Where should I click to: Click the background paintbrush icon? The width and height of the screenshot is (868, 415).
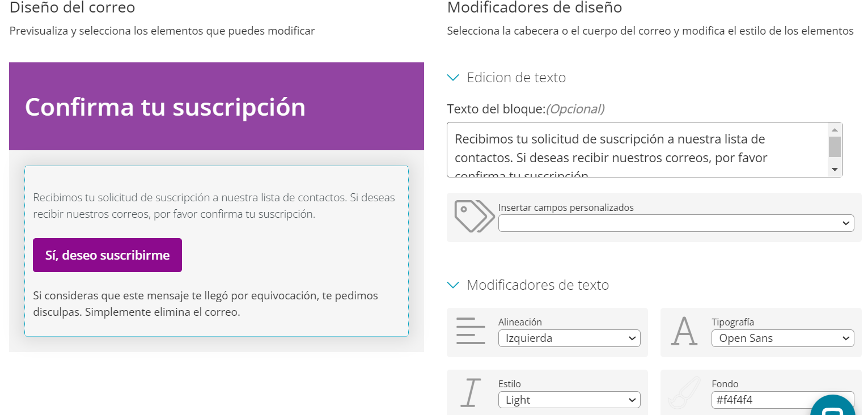[684, 393]
